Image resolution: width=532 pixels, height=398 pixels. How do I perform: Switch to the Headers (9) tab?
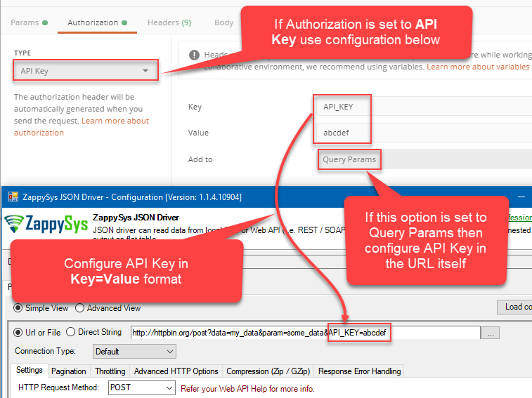coord(169,22)
